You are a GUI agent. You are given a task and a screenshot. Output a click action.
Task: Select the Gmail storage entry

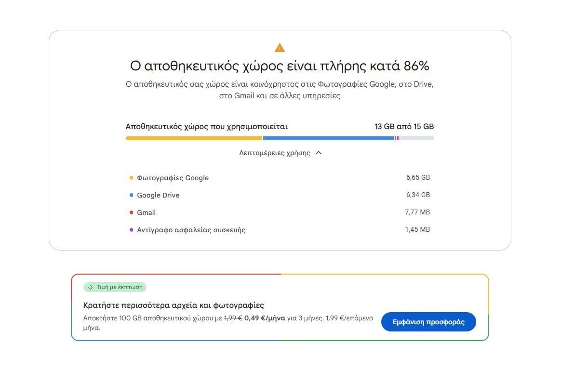pos(146,212)
